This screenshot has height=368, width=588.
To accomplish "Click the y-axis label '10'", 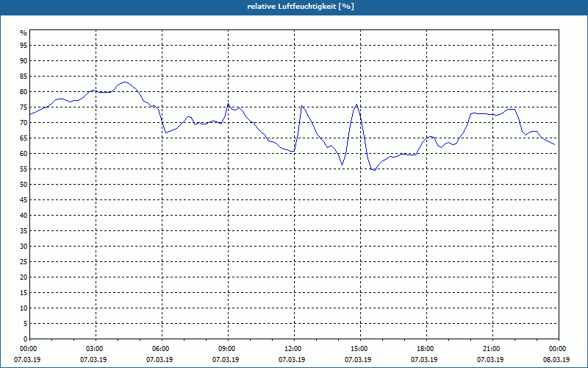I will (24, 308).
